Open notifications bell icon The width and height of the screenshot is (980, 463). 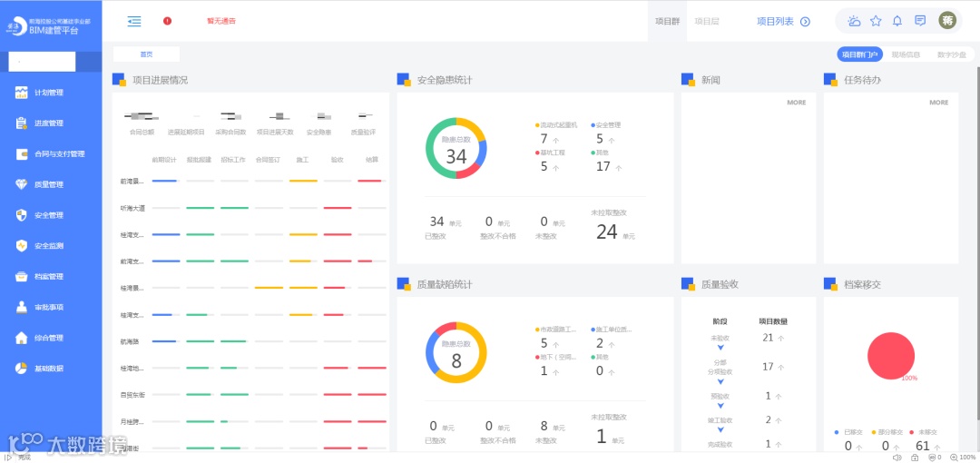897,21
